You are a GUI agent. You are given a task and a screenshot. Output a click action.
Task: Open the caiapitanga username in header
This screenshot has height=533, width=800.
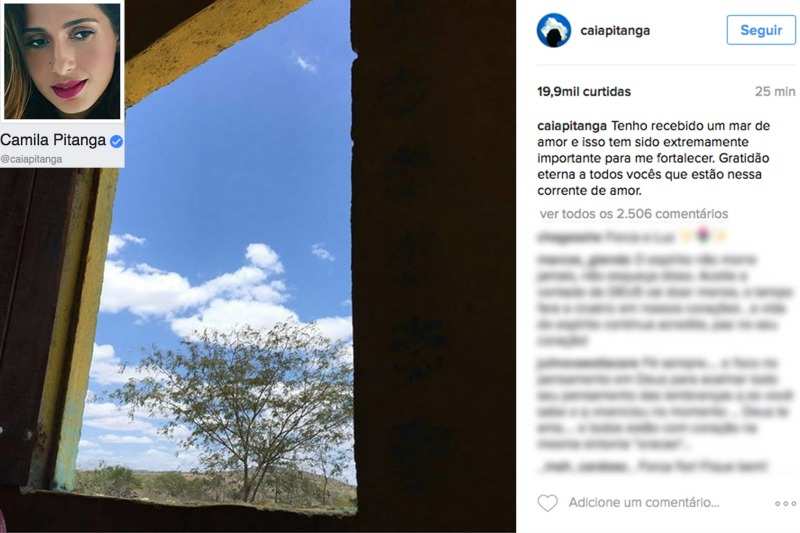pos(615,31)
